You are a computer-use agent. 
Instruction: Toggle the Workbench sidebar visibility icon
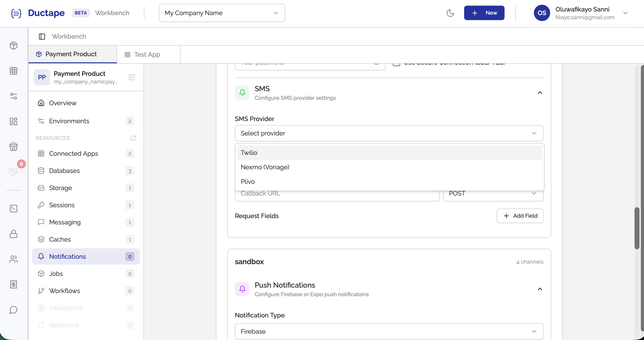coord(42,36)
